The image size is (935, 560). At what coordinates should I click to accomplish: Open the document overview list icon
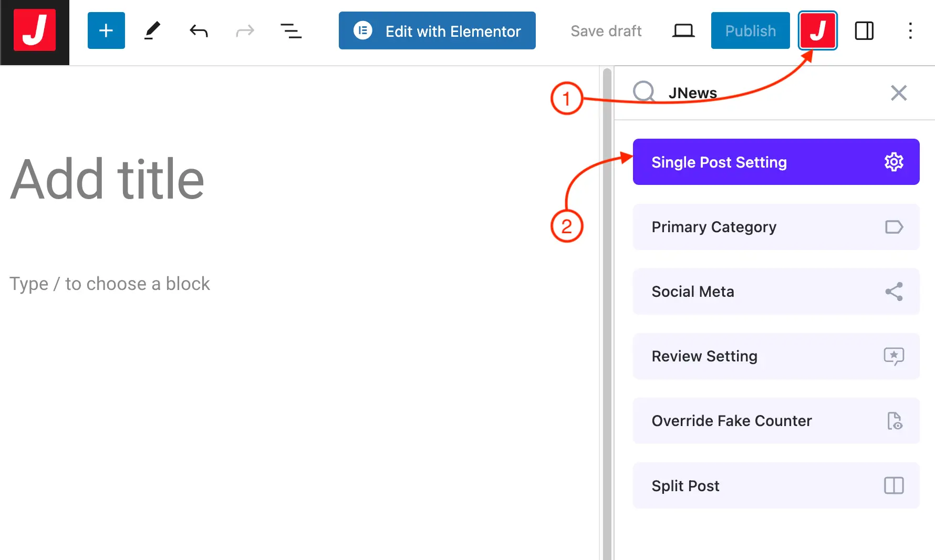[290, 31]
